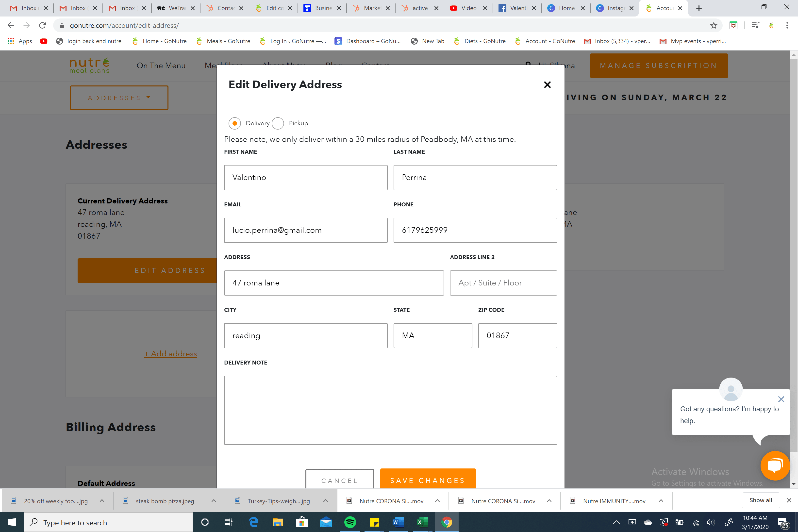Expand options for steak bomb pizza.jpeg download
Image resolution: width=798 pixels, height=532 pixels.
(214, 501)
